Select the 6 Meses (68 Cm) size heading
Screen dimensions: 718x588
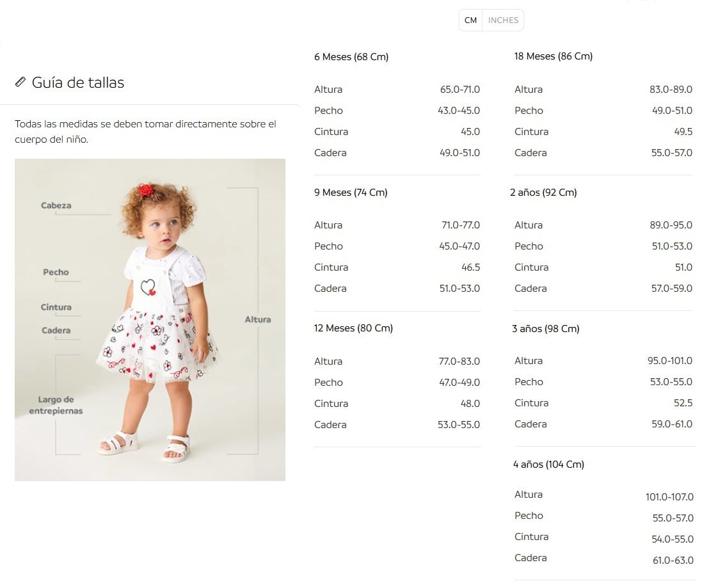click(x=351, y=57)
